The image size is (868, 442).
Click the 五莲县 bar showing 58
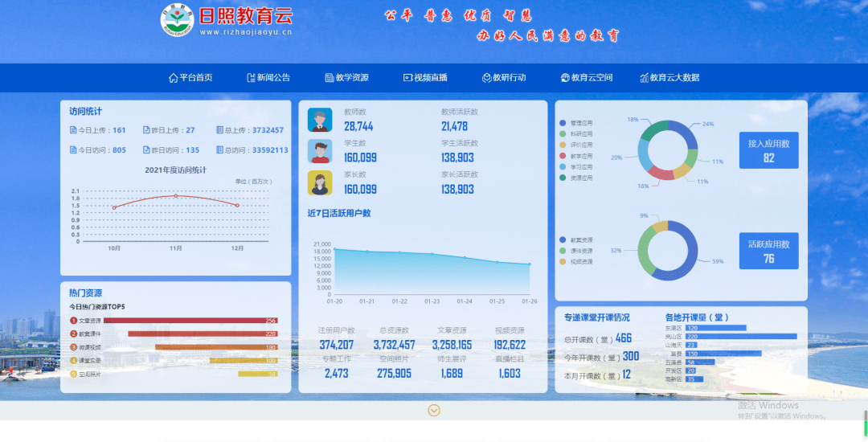[700, 362]
